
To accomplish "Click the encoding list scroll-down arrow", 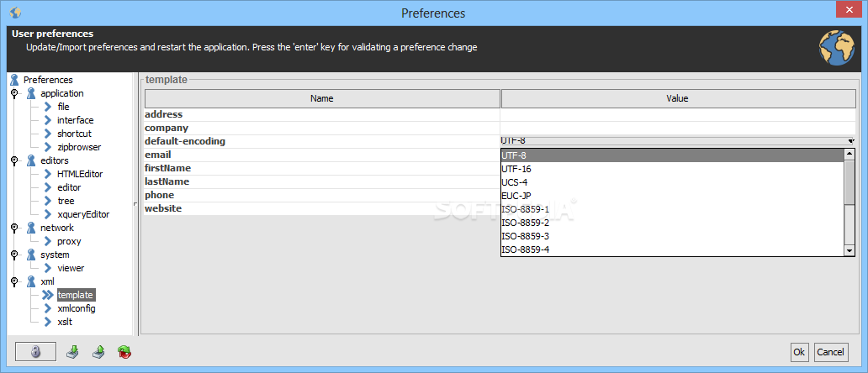I will (x=850, y=251).
